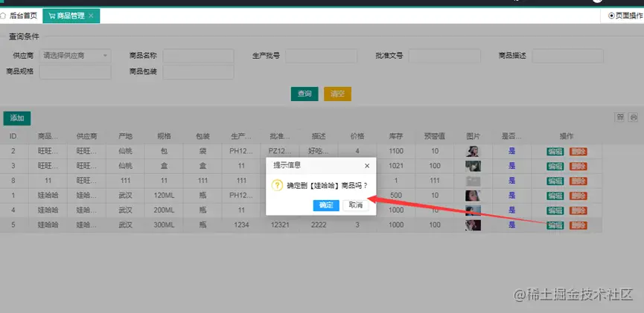Click the 200ML spec cell
The image size is (644, 313).
[164, 210]
